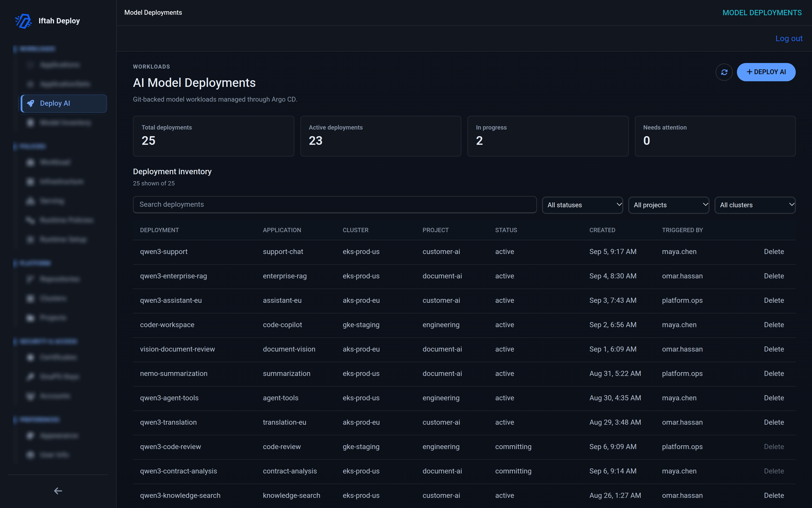Delete the qwen3-enterprise-rag deployment

pos(774,276)
